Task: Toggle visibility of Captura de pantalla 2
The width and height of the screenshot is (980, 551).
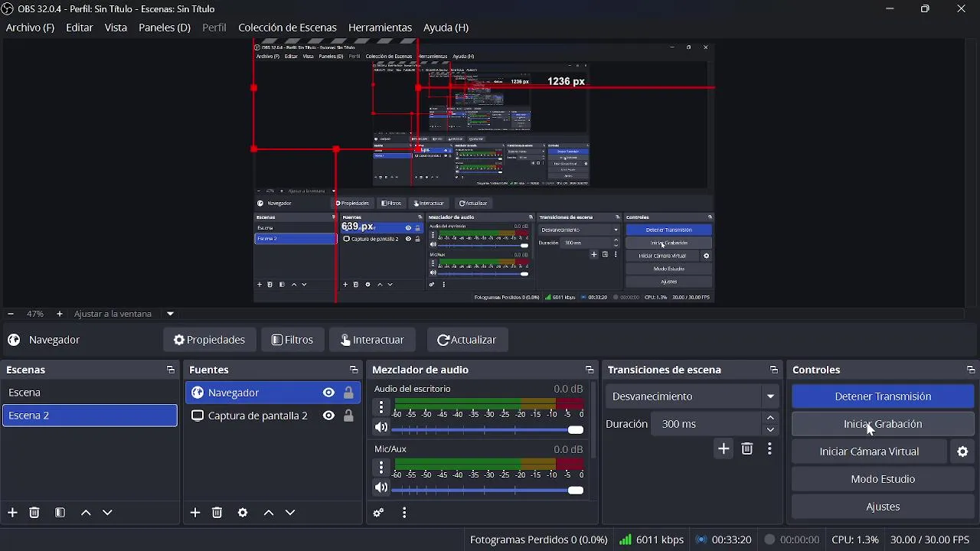Action: (328, 416)
